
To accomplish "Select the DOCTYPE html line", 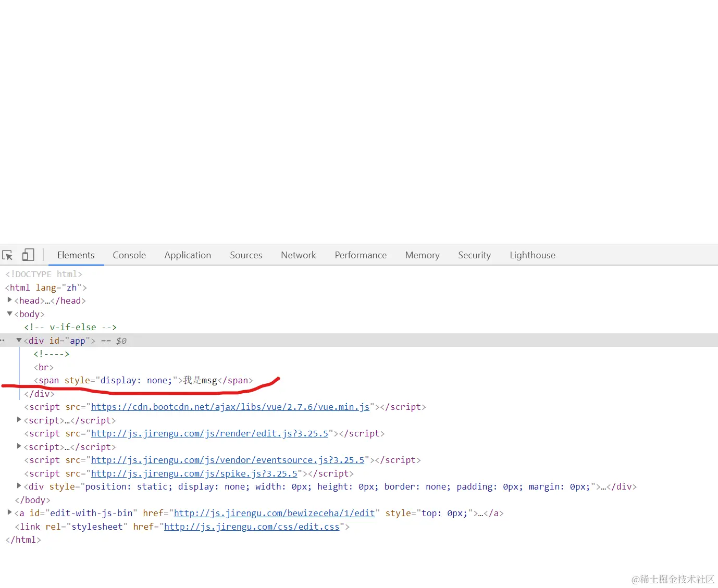I will (44, 274).
